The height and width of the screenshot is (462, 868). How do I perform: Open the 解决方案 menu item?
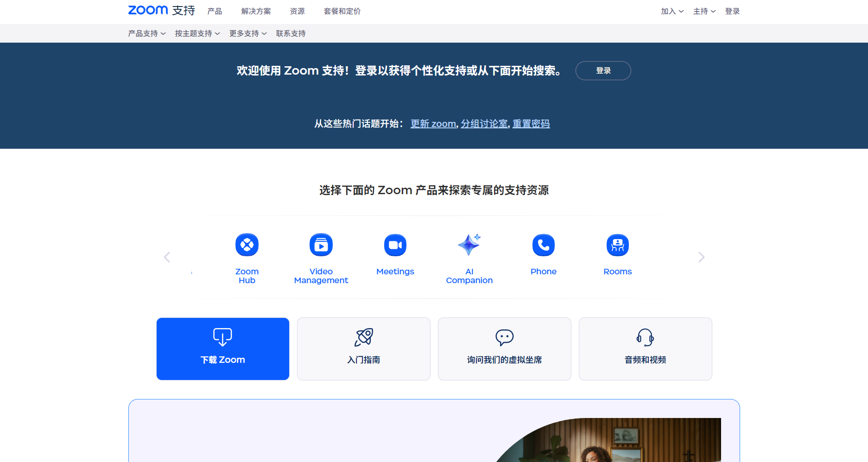point(256,11)
